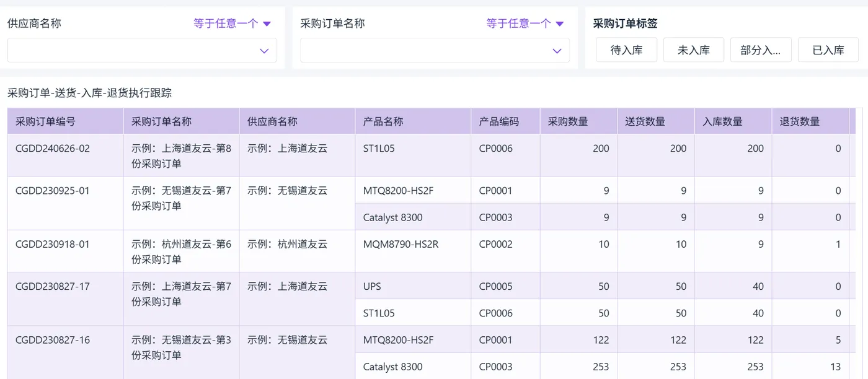
Task: Click the 供应商名称 column header in the table
Action: 297,121
